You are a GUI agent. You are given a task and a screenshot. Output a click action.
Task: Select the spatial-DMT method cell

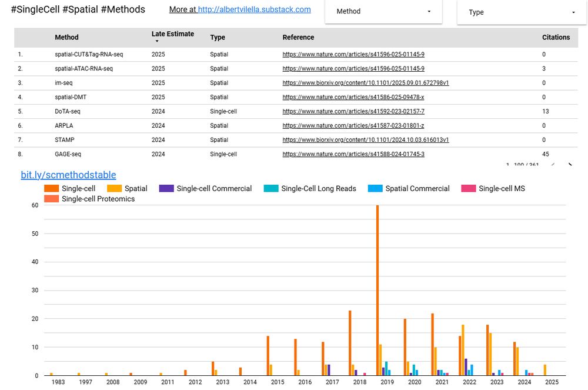click(71, 97)
